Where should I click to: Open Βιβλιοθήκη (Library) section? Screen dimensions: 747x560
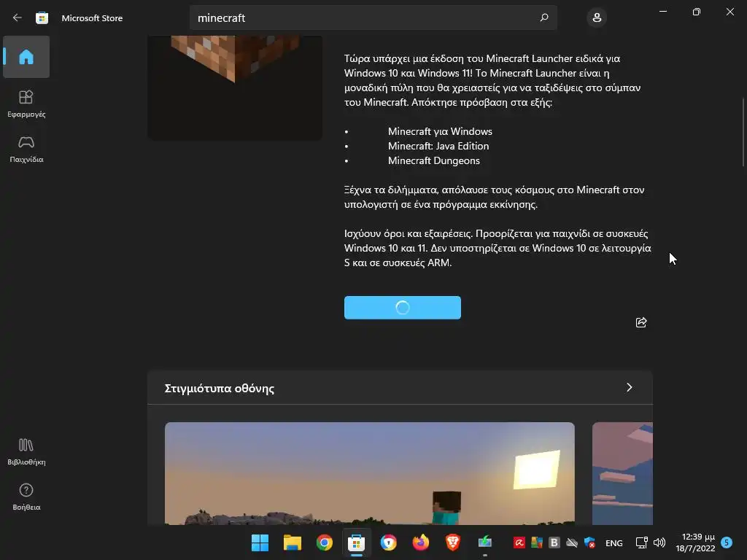point(26,451)
